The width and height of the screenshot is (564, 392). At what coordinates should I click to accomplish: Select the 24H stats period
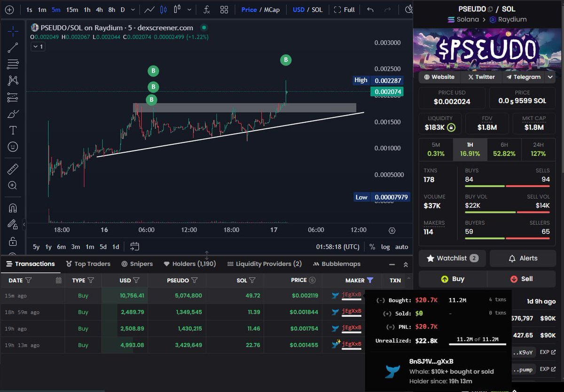pyautogui.click(x=538, y=149)
